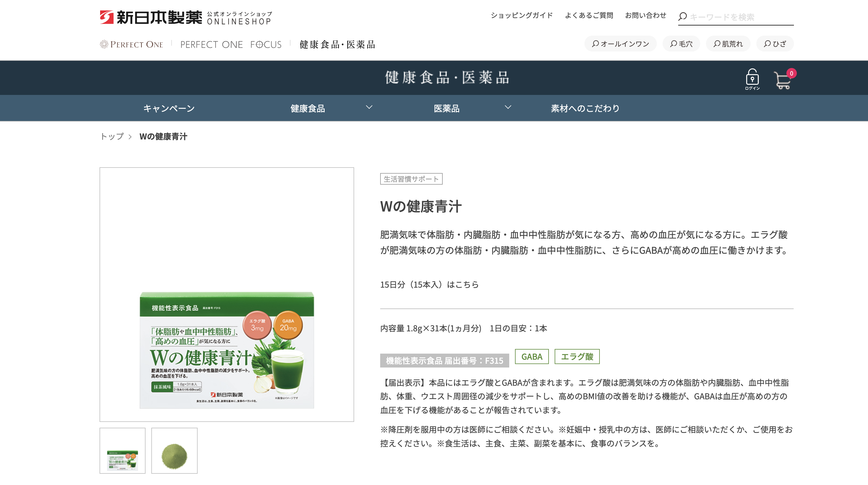Screen dimensions: 868x485
Task: Expand the 健康食品 menu chevron
Action: (369, 108)
